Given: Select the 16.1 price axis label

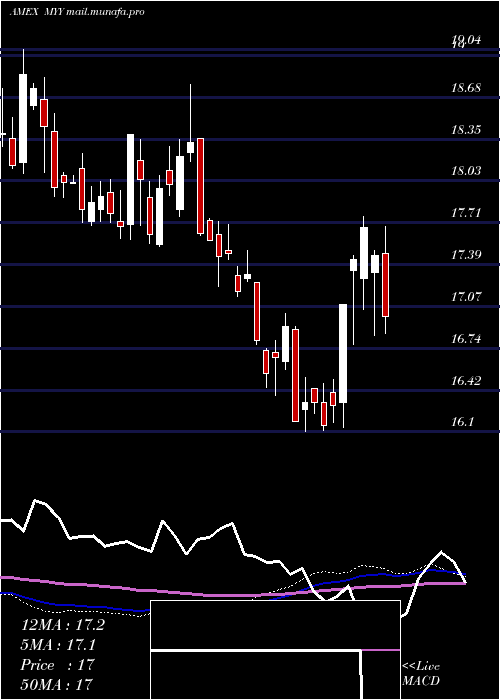Looking at the screenshot, I should coord(462,422).
